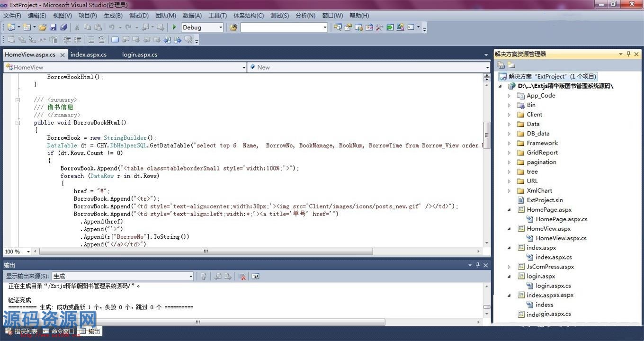Image resolution: width=644 pixels, height=341 pixels.
Task: Open the HomeView class dropdown
Action: (244, 67)
